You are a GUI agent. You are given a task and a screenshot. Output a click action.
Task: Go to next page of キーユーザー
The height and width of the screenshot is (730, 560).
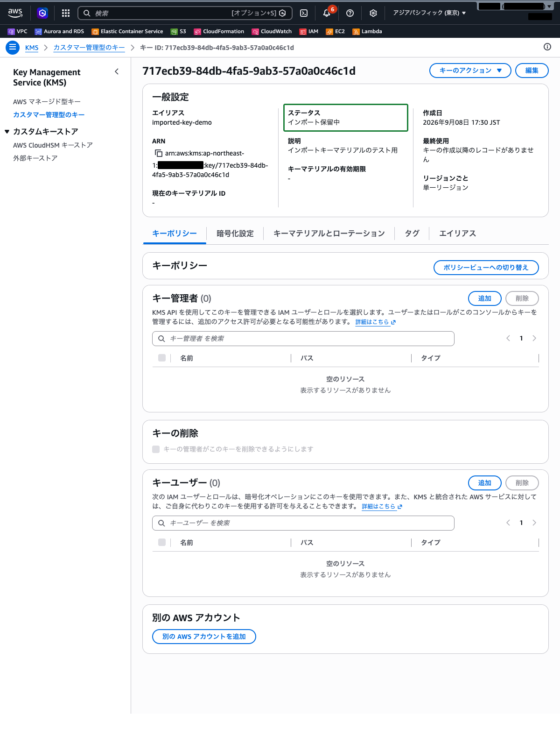pyautogui.click(x=534, y=523)
